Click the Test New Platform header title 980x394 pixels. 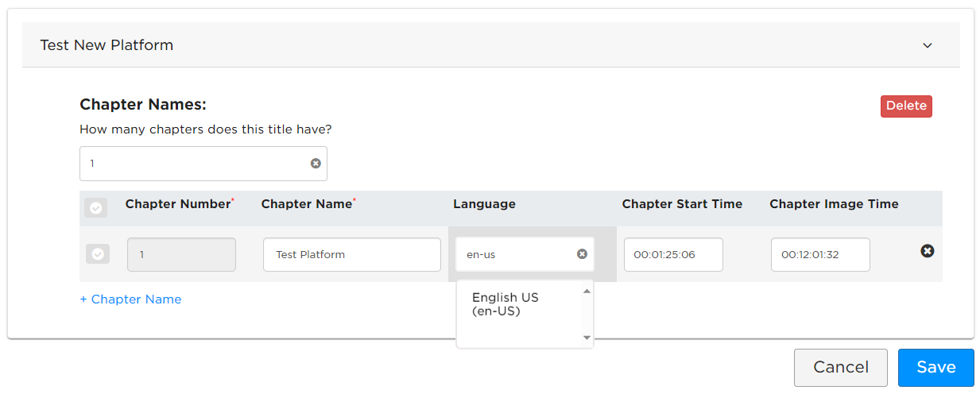click(x=107, y=45)
